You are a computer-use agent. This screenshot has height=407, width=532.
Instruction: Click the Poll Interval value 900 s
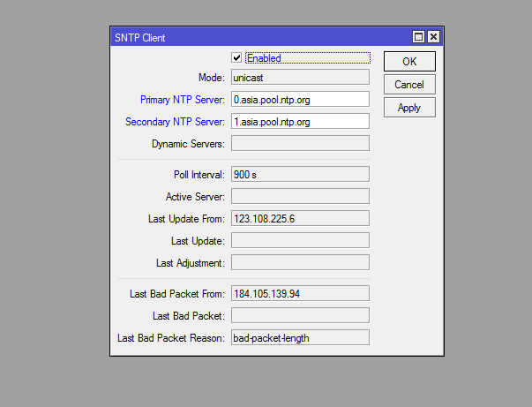pyautogui.click(x=300, y=175)
